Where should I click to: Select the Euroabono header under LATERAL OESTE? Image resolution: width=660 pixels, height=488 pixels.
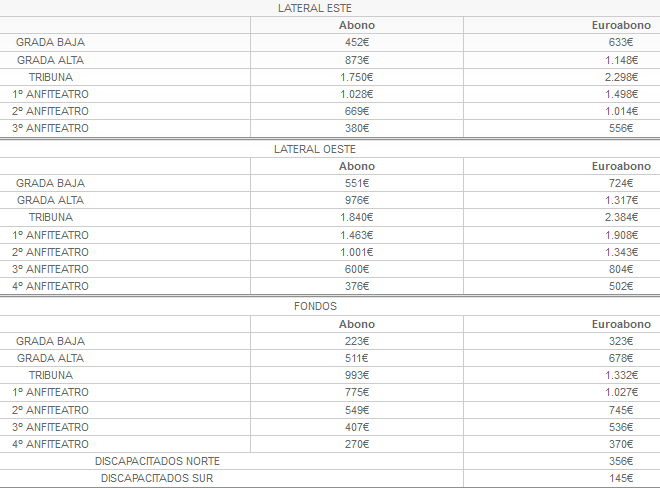click(x=621, y=166)
